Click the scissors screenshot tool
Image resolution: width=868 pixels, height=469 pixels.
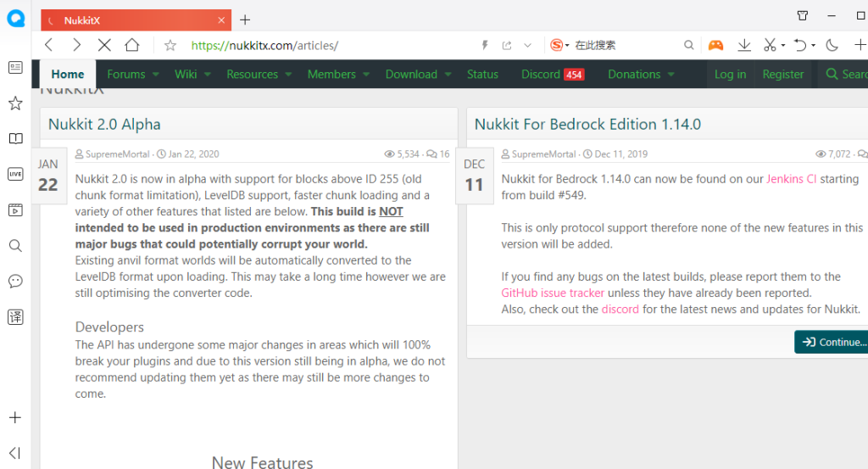coord(770,46)
